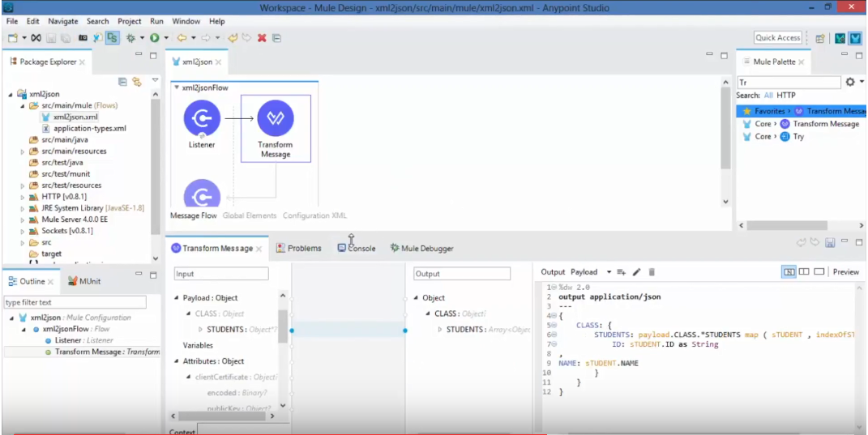Click the green Run button in the toolbar

153,38
